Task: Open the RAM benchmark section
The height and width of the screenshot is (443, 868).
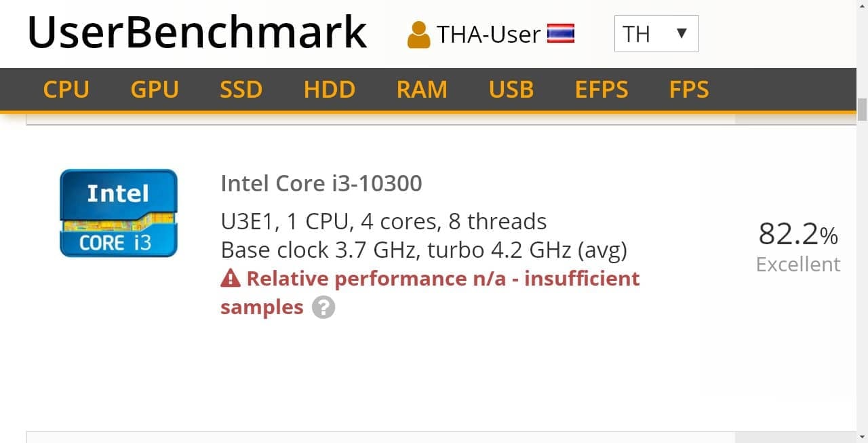Action: tap(422, 89)
